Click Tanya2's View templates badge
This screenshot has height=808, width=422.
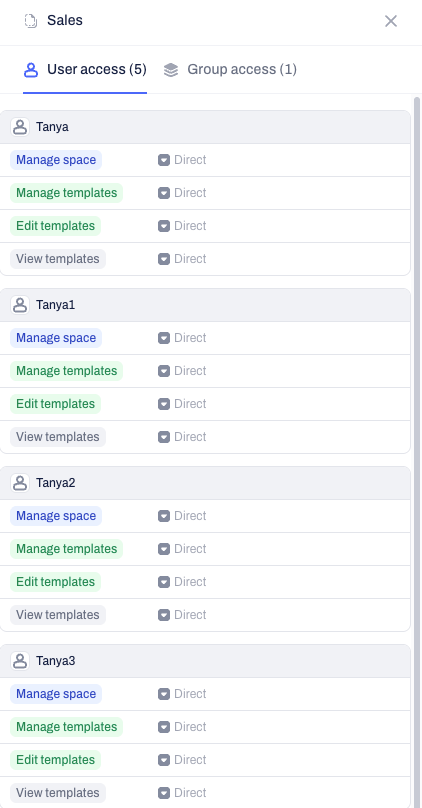coord(58,615)
